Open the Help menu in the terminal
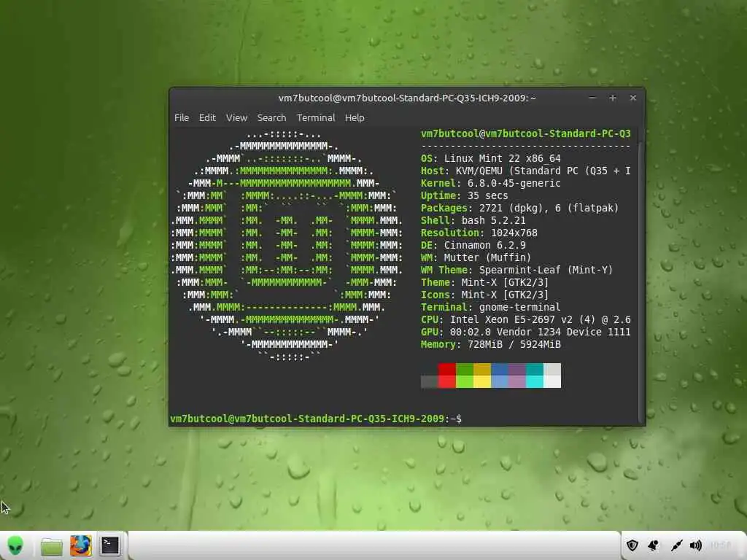 [355, 117]
